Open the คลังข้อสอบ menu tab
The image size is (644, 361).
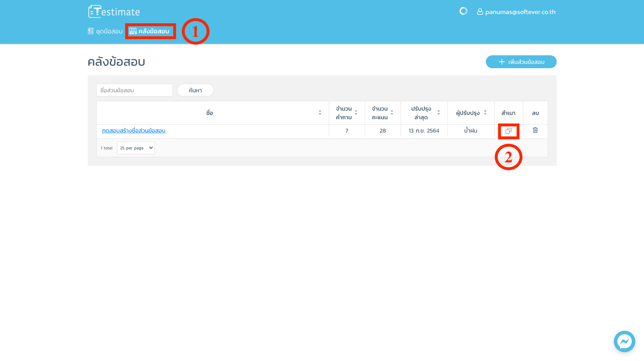pyautogui.click(x=154, y=31)
